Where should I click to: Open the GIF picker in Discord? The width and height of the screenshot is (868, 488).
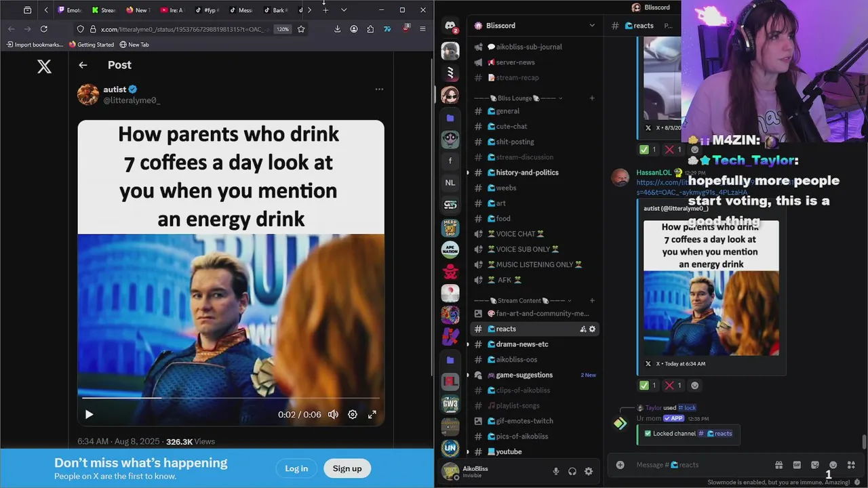tap(797, 465)
